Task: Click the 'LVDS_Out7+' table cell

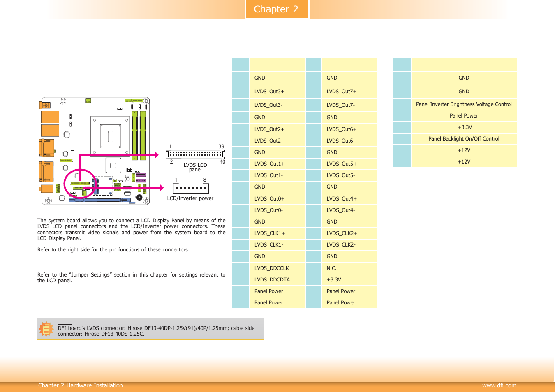Action: (x=349, y=92)
